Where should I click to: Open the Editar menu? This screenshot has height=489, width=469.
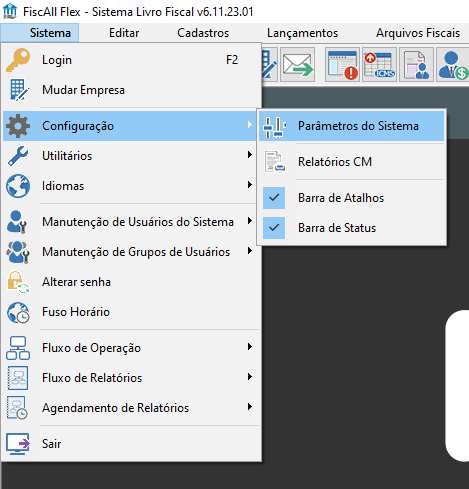pos(124,33)
